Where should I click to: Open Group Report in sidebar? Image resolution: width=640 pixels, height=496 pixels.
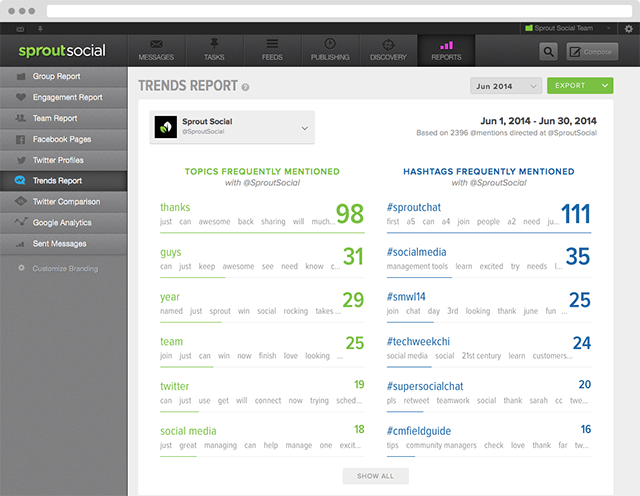[64, 76]
